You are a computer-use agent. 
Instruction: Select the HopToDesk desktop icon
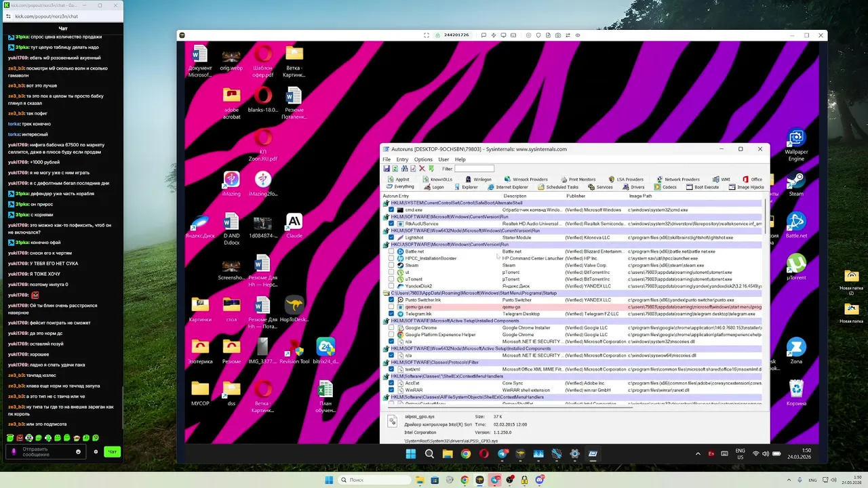[x=294, y=310]
